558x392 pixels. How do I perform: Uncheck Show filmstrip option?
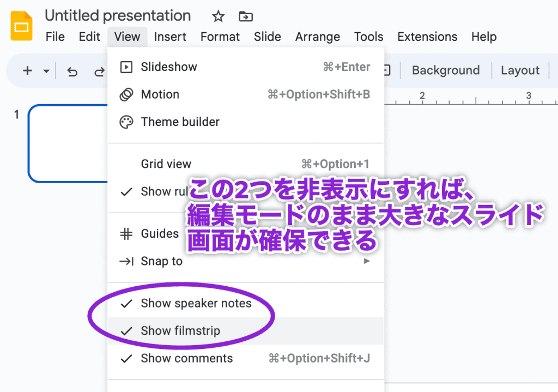[x=180, y=331]
